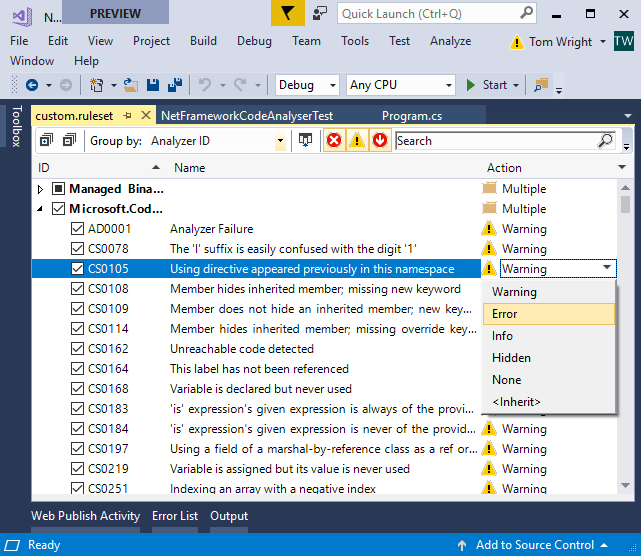Click warning icon on AD0001 row
The height and width of the screenshot is (556, 641).
click(489, 229)
